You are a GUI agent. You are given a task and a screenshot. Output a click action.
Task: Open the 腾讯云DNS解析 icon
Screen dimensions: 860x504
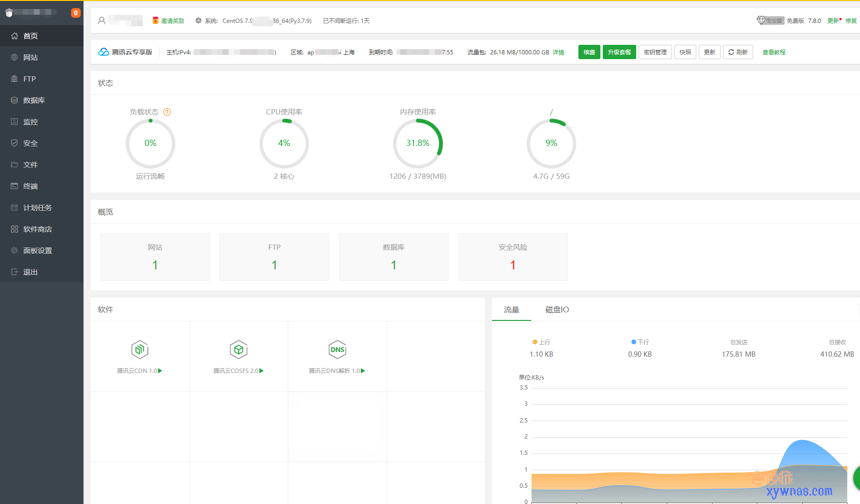[337, 350]
